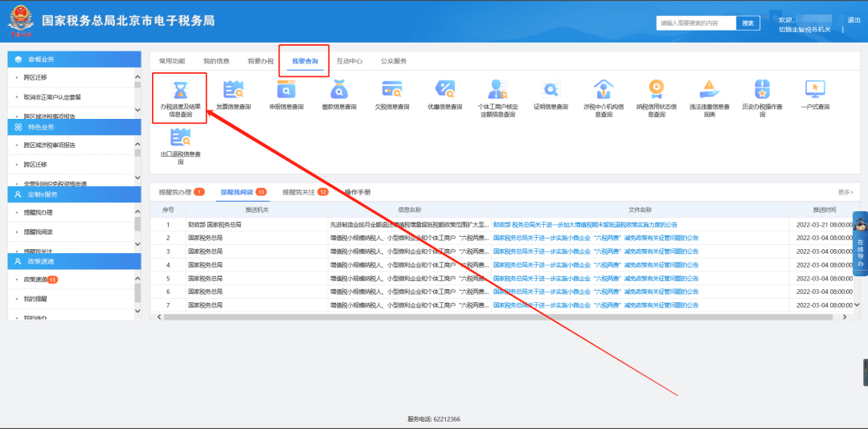
Task: Open 办税进度及结果信息查询 icon
Action: [x=180, y=89]
